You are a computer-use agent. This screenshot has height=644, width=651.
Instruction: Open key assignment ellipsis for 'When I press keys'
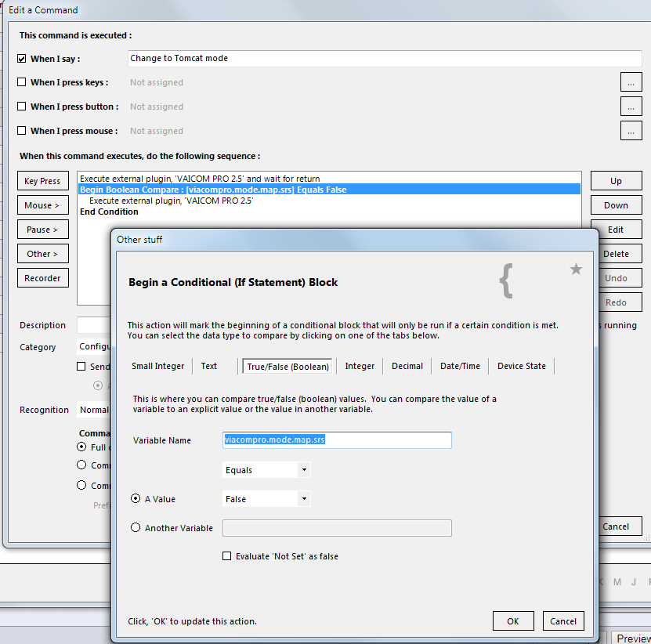tap(631, 82)
